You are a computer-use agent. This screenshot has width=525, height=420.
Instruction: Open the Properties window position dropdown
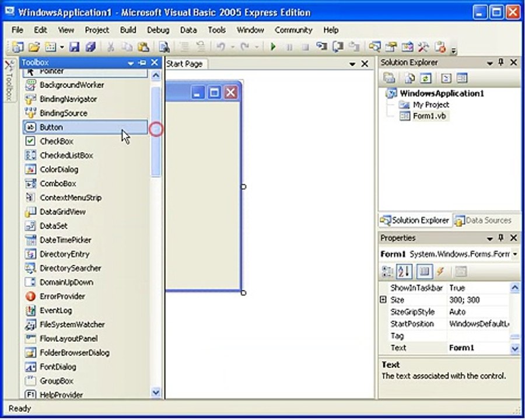coord(489,239)
